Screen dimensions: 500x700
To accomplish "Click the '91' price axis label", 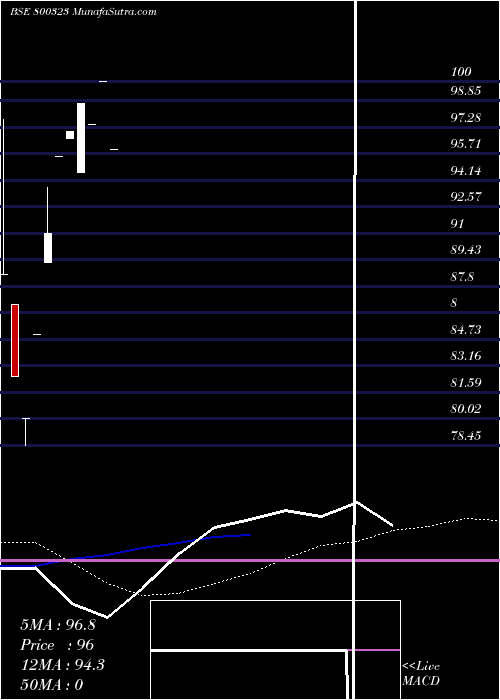I will 457,223.
